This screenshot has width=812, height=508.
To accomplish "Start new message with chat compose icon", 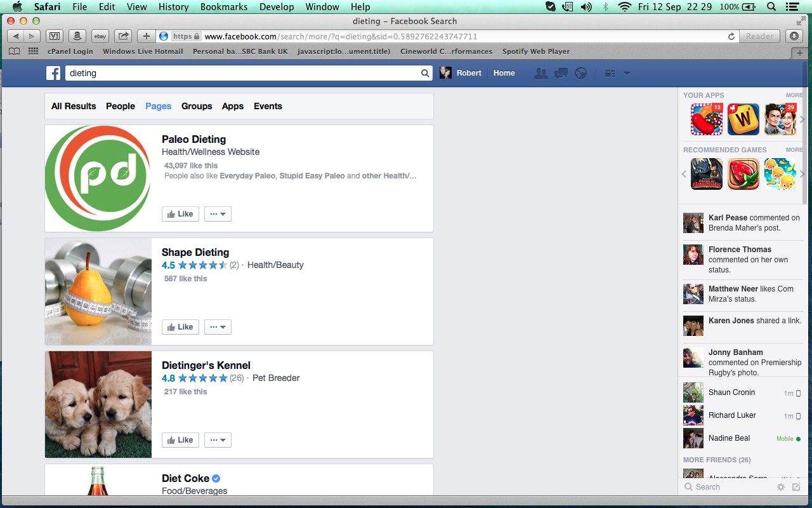I will (796, 487).
